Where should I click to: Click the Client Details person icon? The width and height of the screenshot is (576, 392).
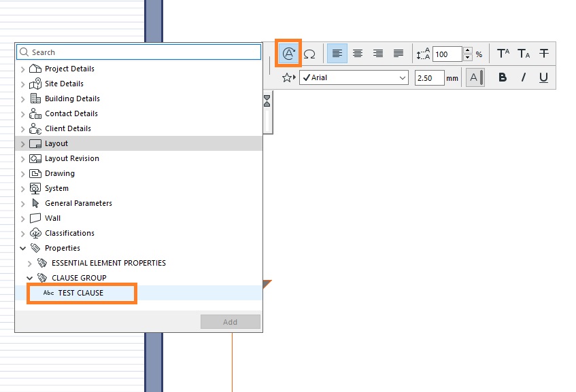pos(35,128)
